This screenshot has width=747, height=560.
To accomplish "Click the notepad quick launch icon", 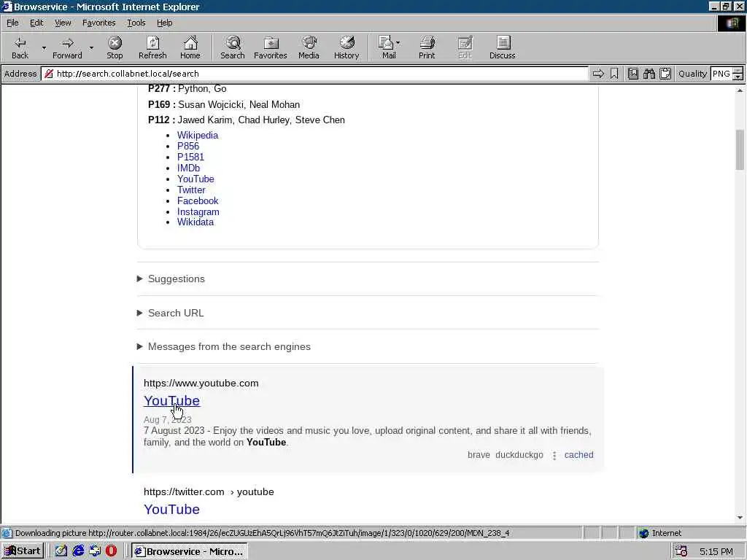I will 61,551.
